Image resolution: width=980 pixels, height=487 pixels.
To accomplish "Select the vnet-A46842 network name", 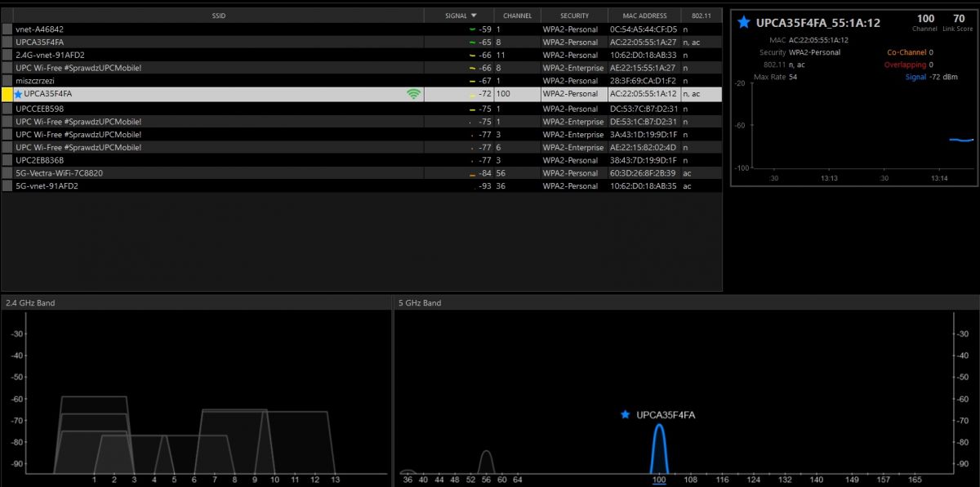I will coord(39,29).
